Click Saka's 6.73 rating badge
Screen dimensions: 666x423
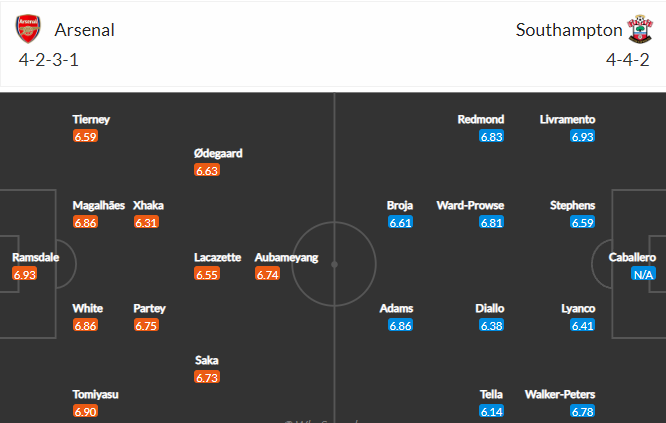pyautogui.click(x=207, y=377)
